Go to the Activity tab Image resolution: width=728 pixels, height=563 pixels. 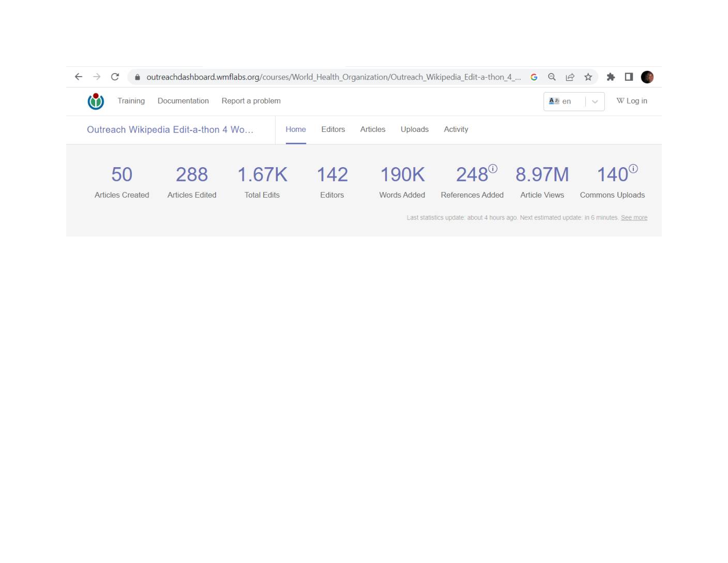click(456, 129)
